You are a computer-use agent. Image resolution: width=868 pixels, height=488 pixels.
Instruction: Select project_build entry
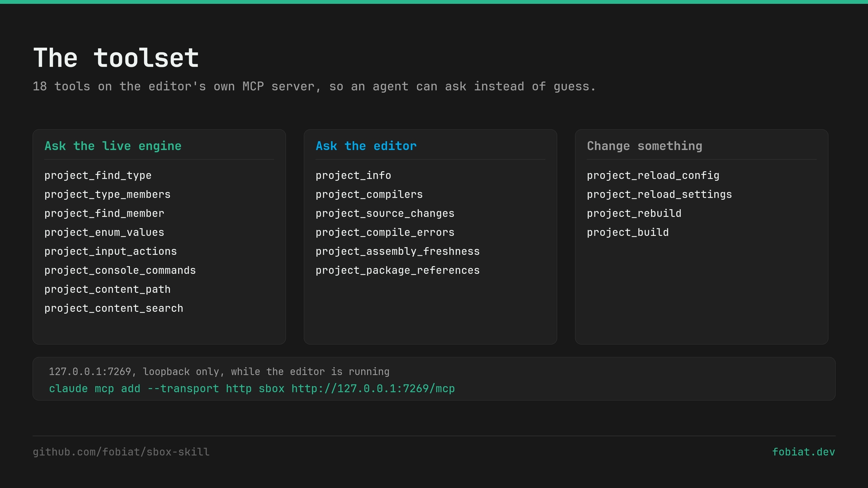tap(628, 232)
